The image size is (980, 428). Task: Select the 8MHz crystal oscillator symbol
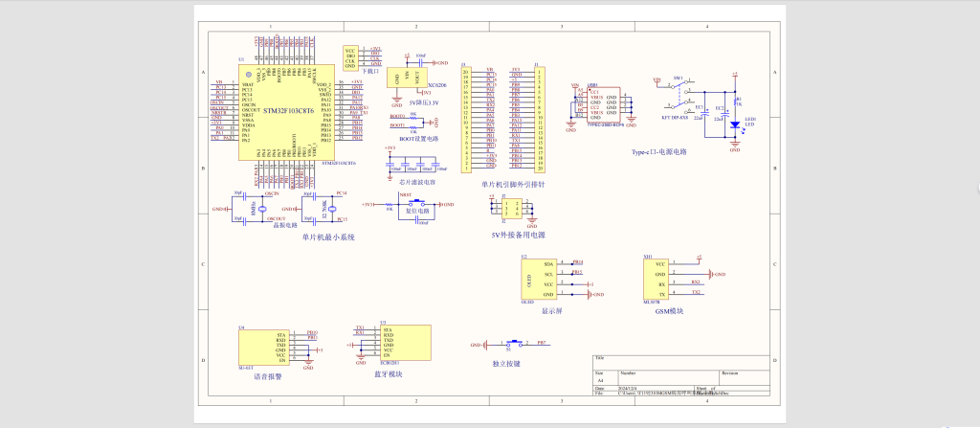click(x=261, y=207)
